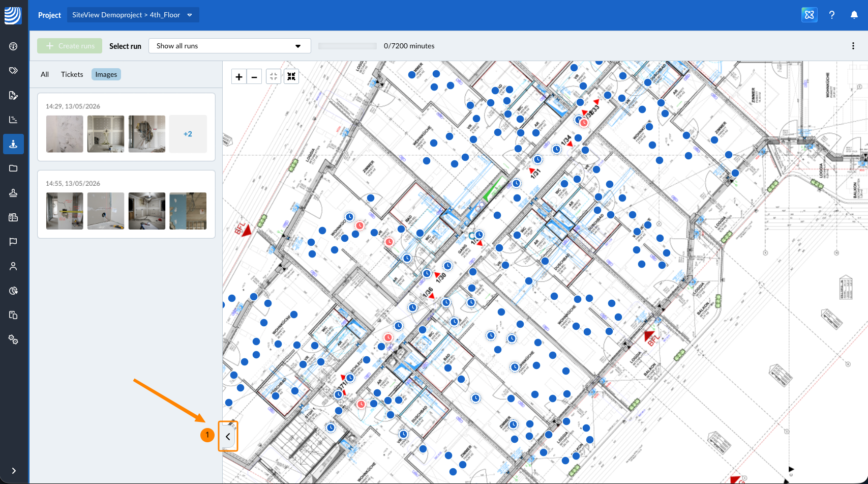Image resolution: width=868 pixels, height=484 pixels.
Task: Open the copy documents icon in sidebar
Action: (x=13, y=315)
